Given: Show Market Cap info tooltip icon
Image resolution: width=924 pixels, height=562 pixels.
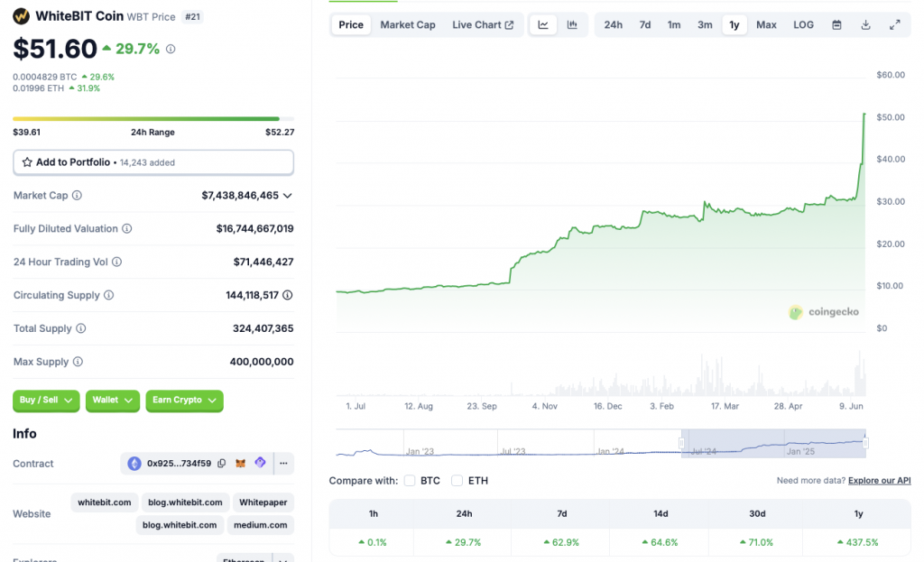Looking at the screenshot, I should 78,195.
